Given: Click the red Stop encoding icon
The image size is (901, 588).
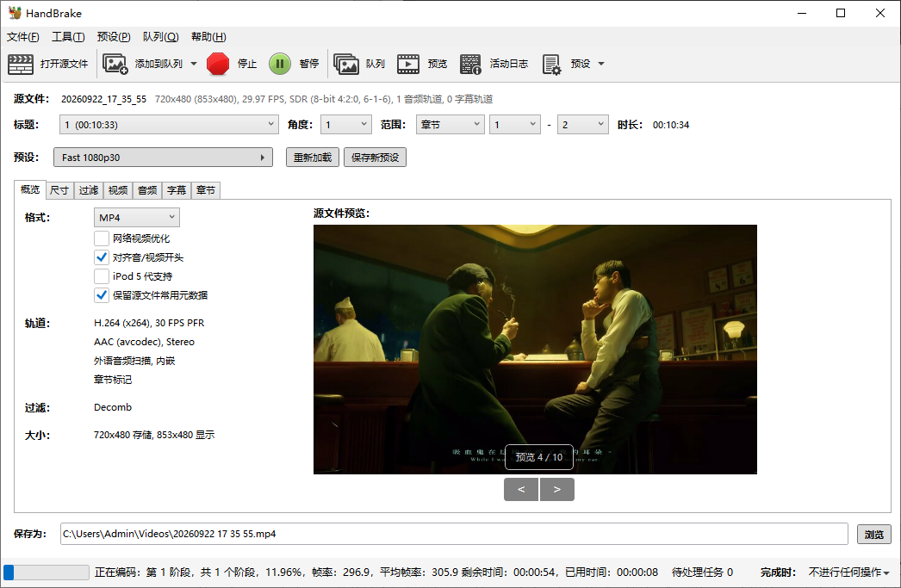Looking at the screenshot, I should click(x=218, y=64).
